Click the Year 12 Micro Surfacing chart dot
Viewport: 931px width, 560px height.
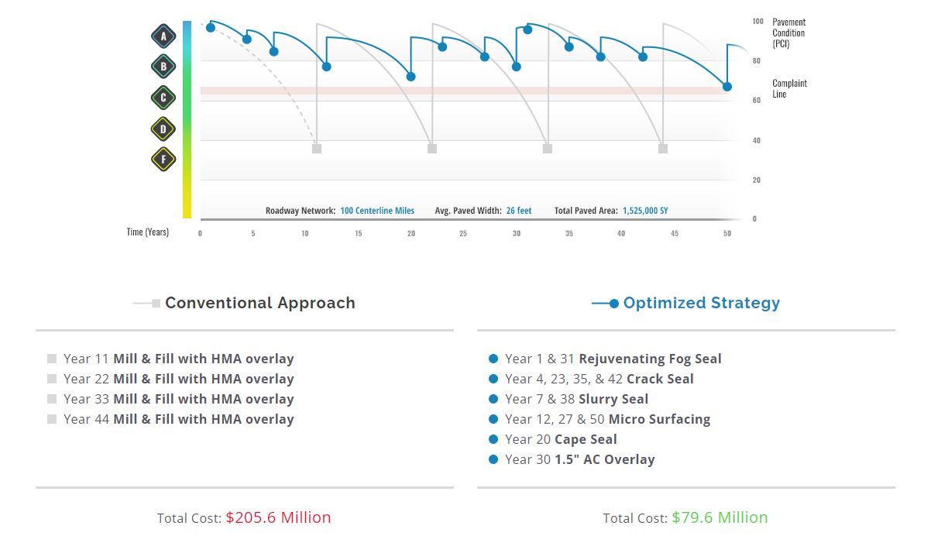click(327, 67)
